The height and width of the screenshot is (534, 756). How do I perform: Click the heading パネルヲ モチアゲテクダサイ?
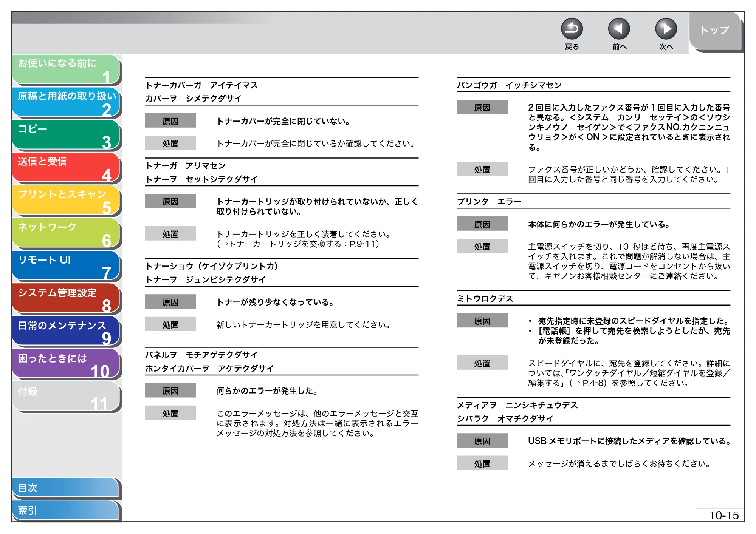tap(201, 355)
